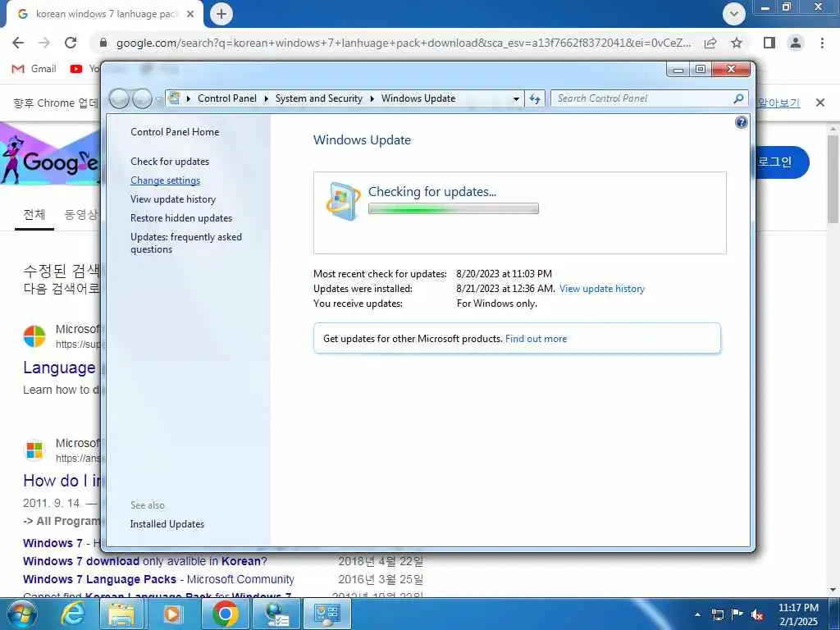Click the blue 로그인 button
This screenshot has height=630, width=840.
(782, 162)
